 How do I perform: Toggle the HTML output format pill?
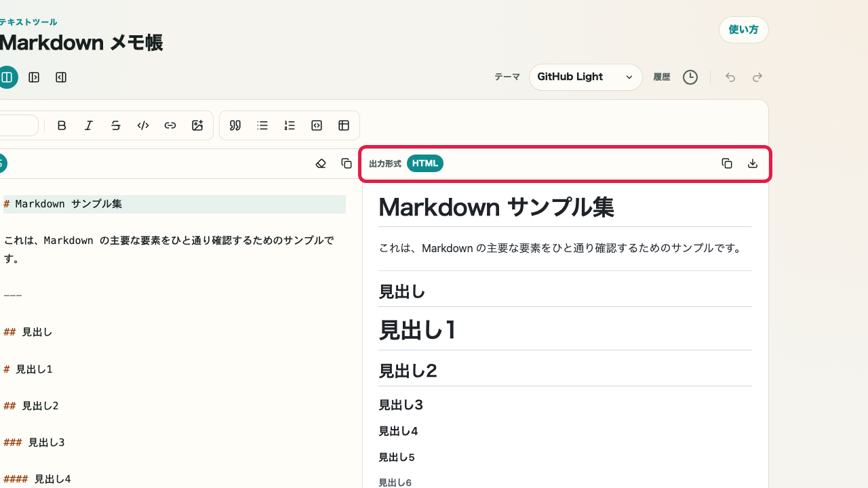point(425,163)
